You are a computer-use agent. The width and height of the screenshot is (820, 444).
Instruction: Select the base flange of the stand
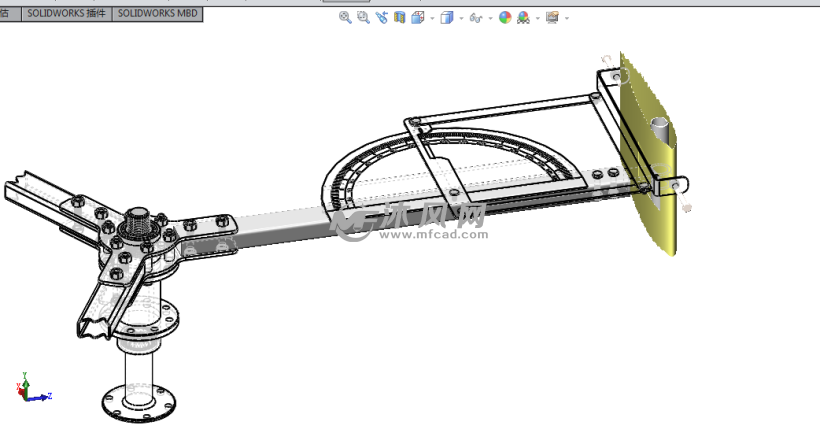[139, 403]
